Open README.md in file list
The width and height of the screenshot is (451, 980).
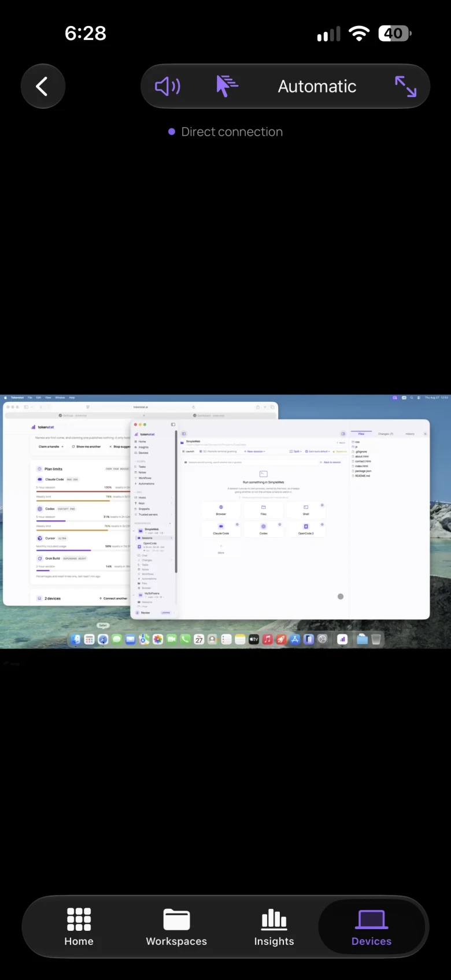[361, 476]
